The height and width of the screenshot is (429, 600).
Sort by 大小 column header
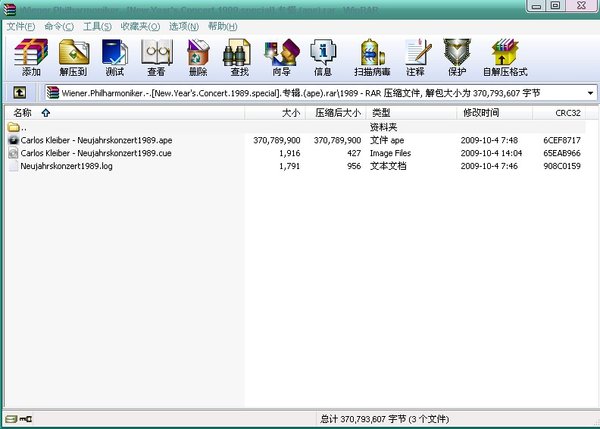point(275,113)
